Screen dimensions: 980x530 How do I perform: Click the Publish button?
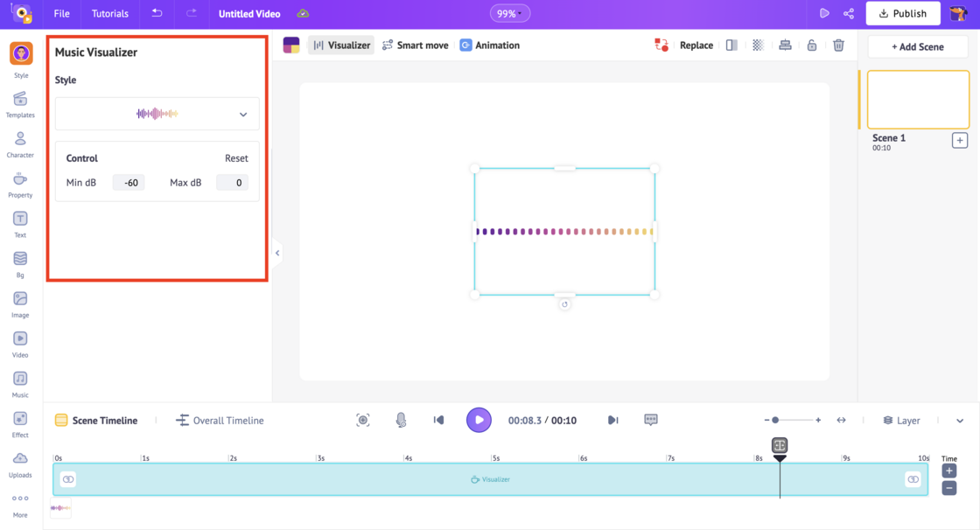click(902, 13)
